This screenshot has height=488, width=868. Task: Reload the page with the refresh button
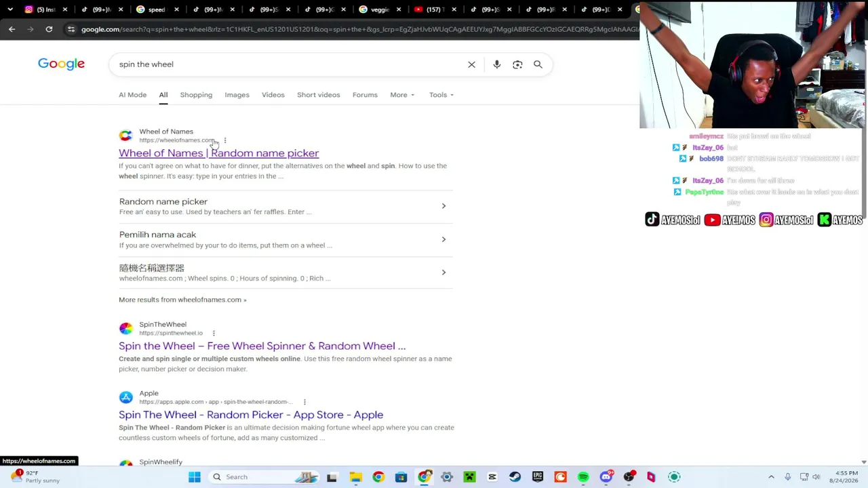click(49, 29)
